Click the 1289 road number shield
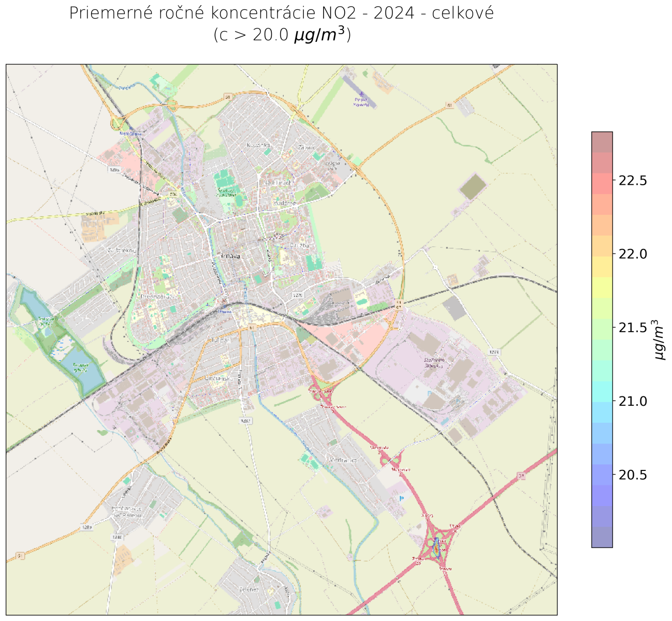 86,527
